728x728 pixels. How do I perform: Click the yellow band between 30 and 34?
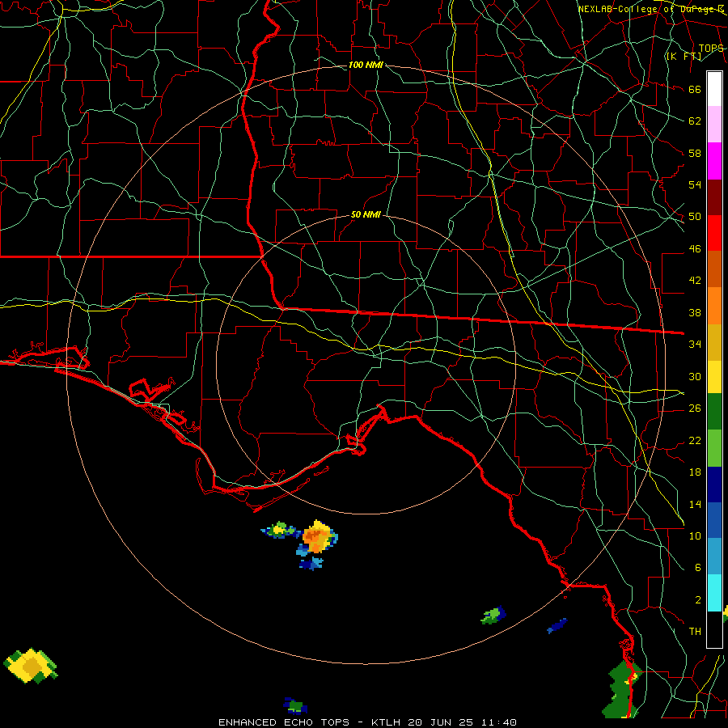pyautogui.click(x=714, y=376)
